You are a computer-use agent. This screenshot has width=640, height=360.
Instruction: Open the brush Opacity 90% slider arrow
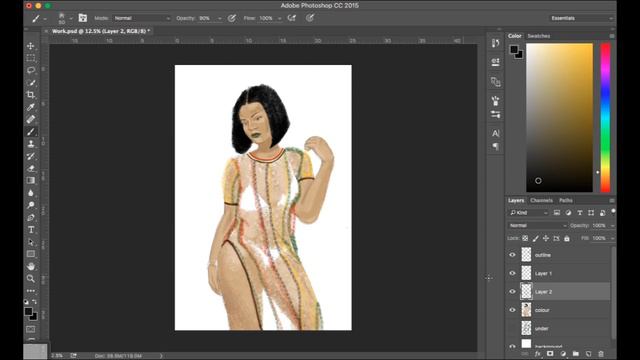220,18
